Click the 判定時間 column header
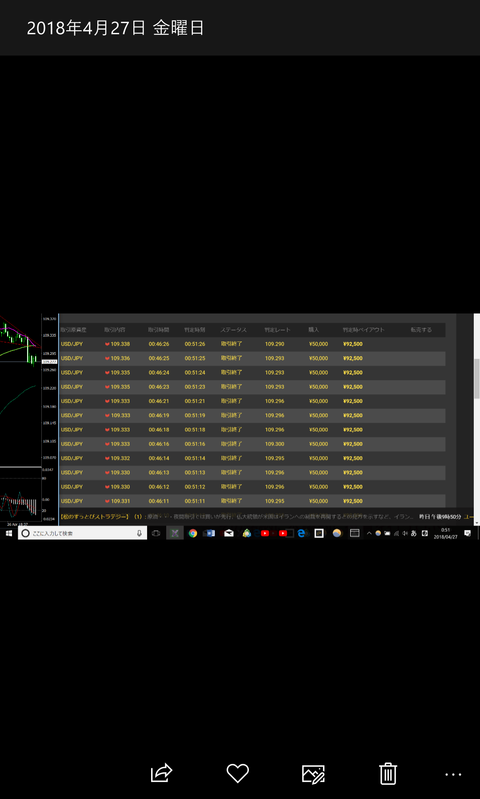Viewport: 480px width, 799px height. (x=195, y=330)
